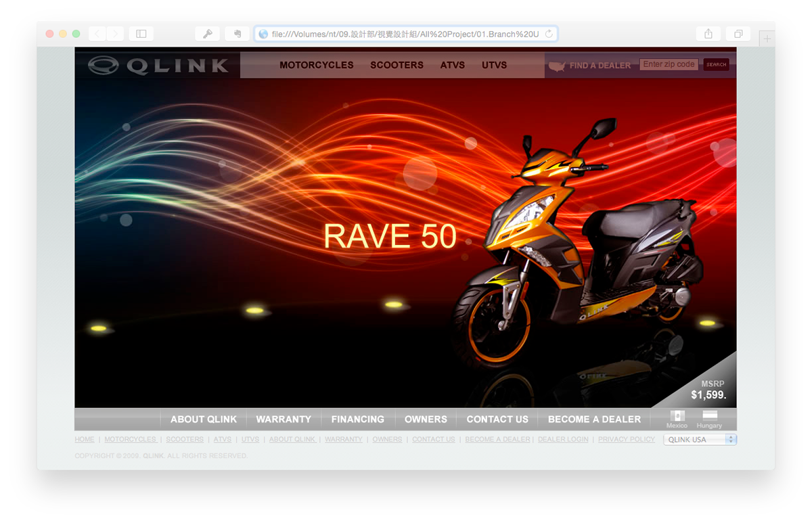
Task: Click the red close window button
Action: click(49, 34)
